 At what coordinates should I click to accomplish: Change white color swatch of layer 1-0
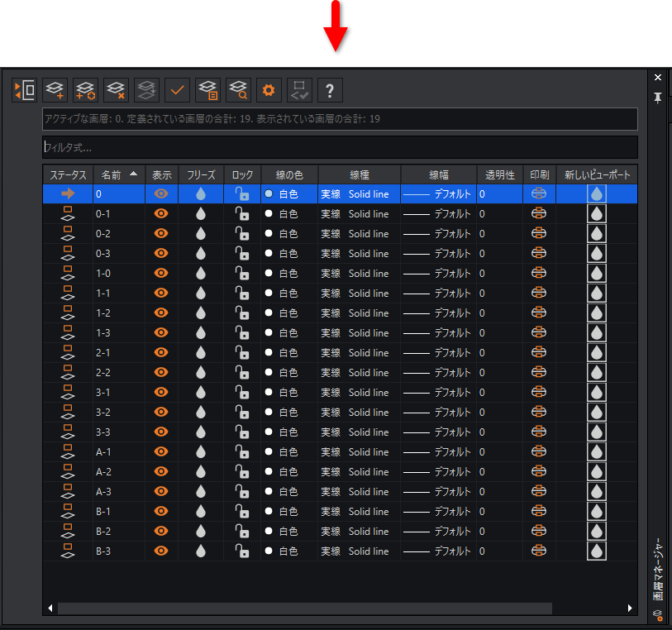[269, 273]
